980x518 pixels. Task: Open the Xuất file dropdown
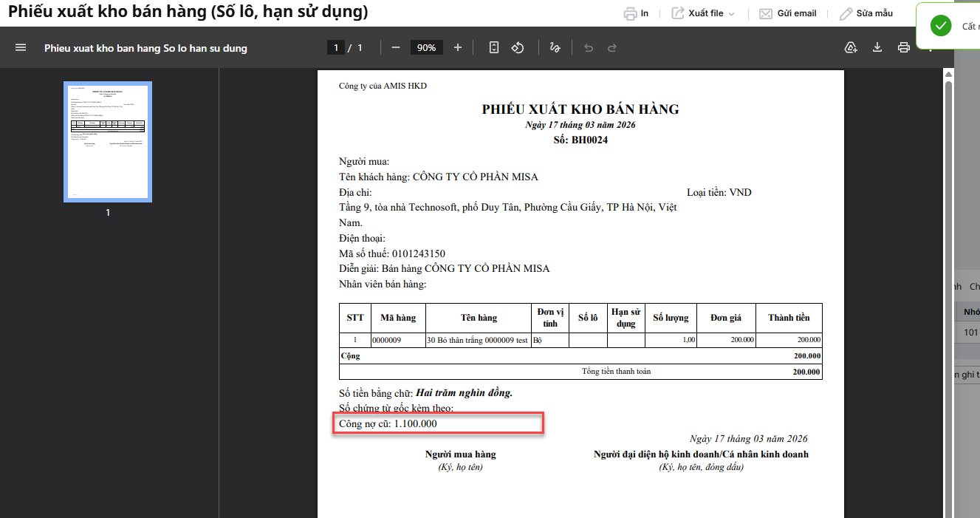(x=704, y=13)
